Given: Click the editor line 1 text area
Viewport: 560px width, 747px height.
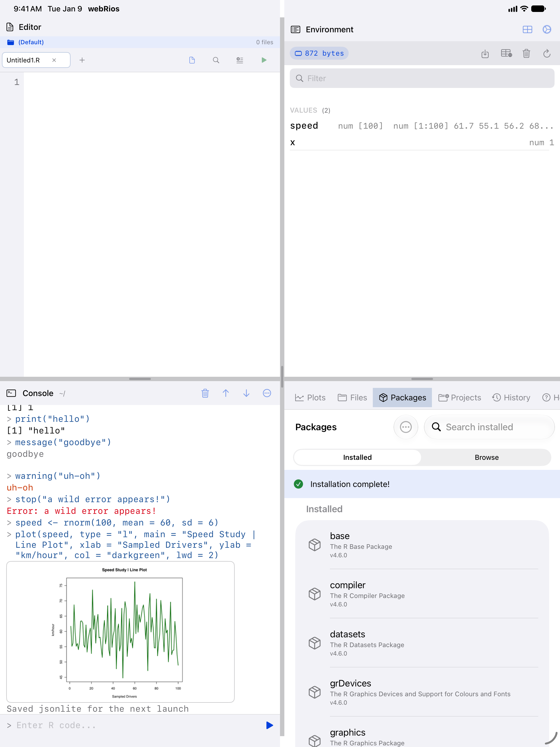Looking at the screenshot, I should coord(152,82).
